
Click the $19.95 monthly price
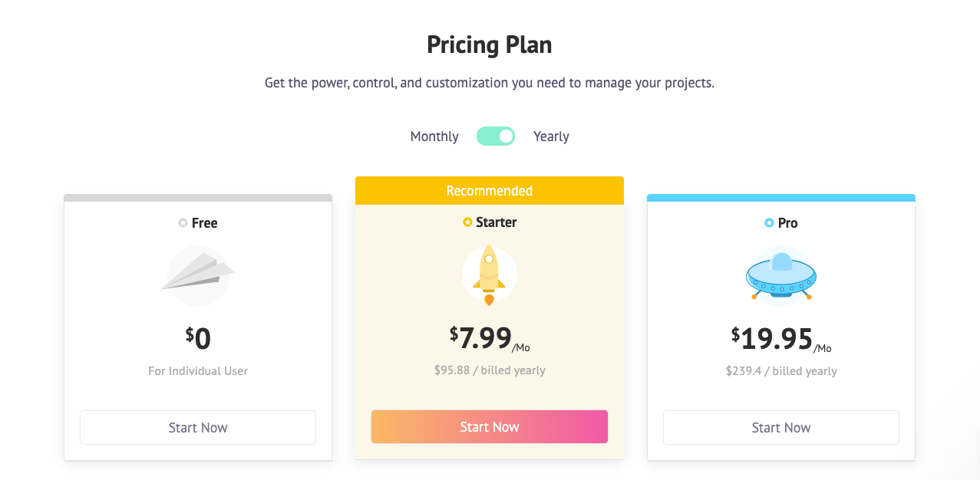tap(772, 338)
